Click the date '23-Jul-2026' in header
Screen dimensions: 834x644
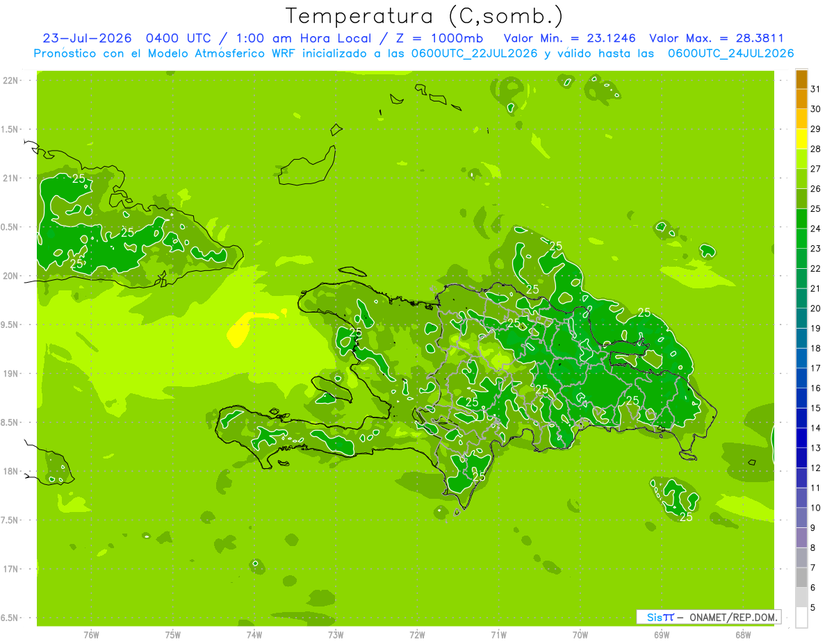87,38
